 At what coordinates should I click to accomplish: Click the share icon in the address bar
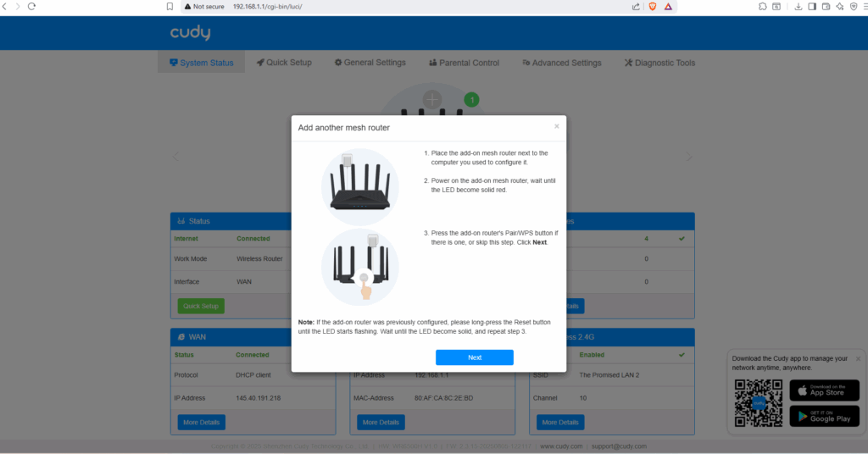point(636,7)
